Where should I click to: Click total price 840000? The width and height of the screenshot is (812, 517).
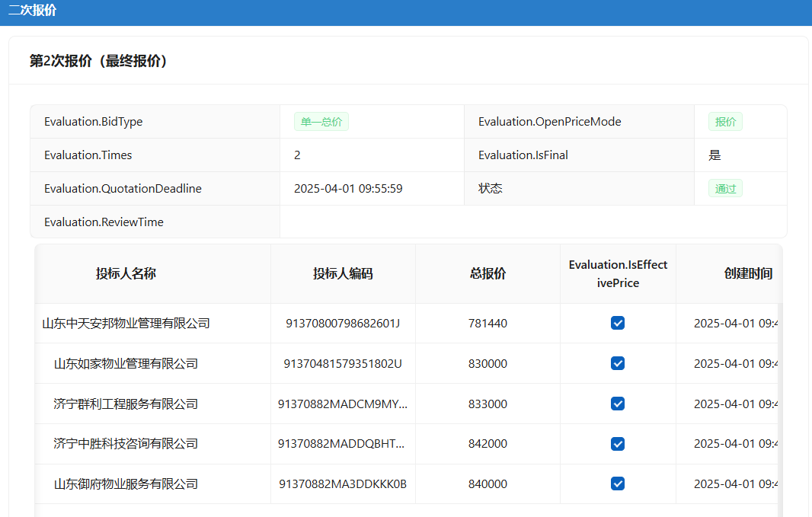coord(488,484)
